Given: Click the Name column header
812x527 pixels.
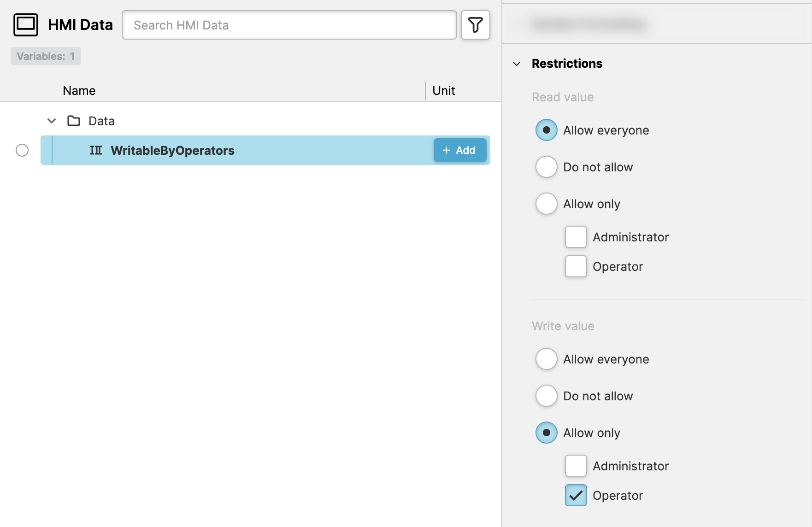Looking at the screenshot, I should pos(79,91).
